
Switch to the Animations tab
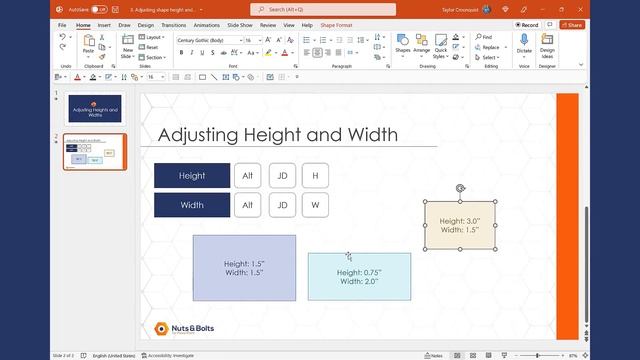207,25
